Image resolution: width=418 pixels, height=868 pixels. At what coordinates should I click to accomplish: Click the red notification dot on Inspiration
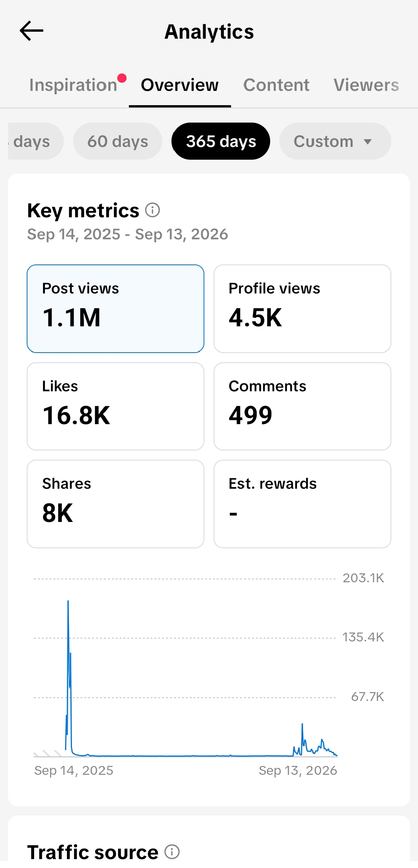pyautogui.click(x=122, y=78)
